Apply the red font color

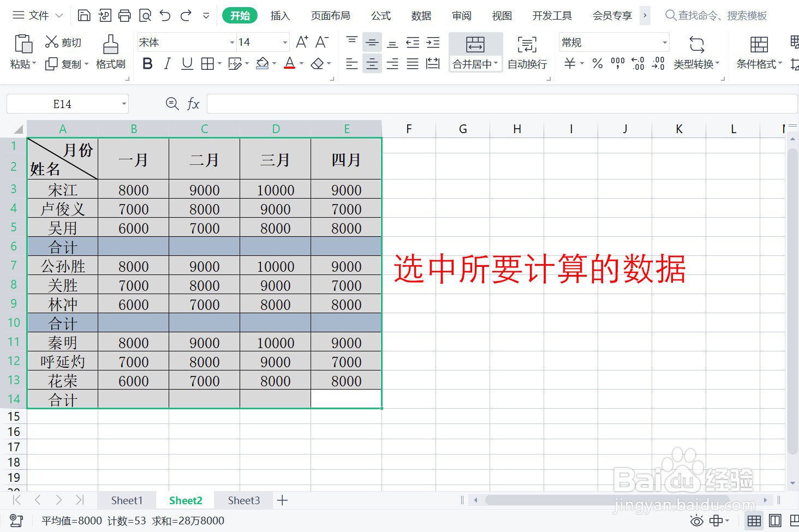pos(290,64)
